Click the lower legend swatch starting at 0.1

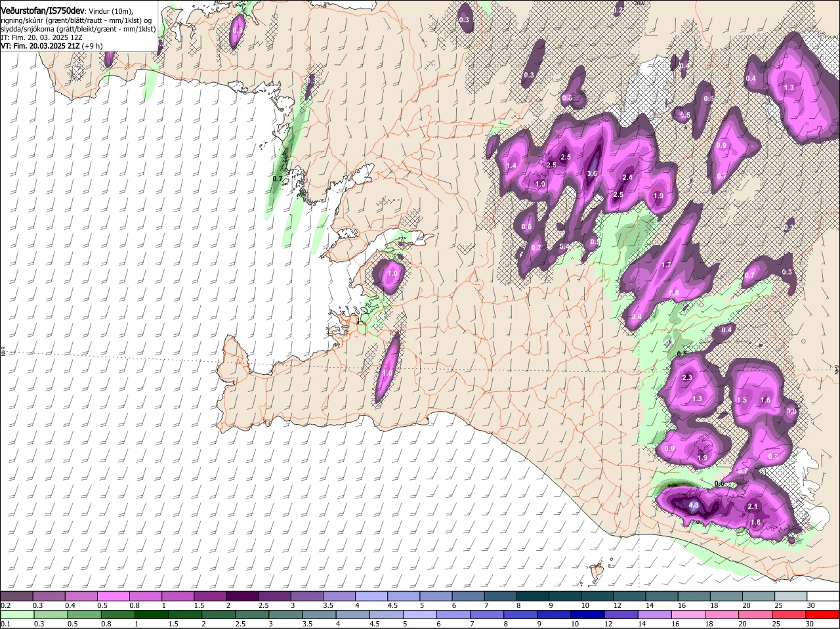[x=18, y=615]
